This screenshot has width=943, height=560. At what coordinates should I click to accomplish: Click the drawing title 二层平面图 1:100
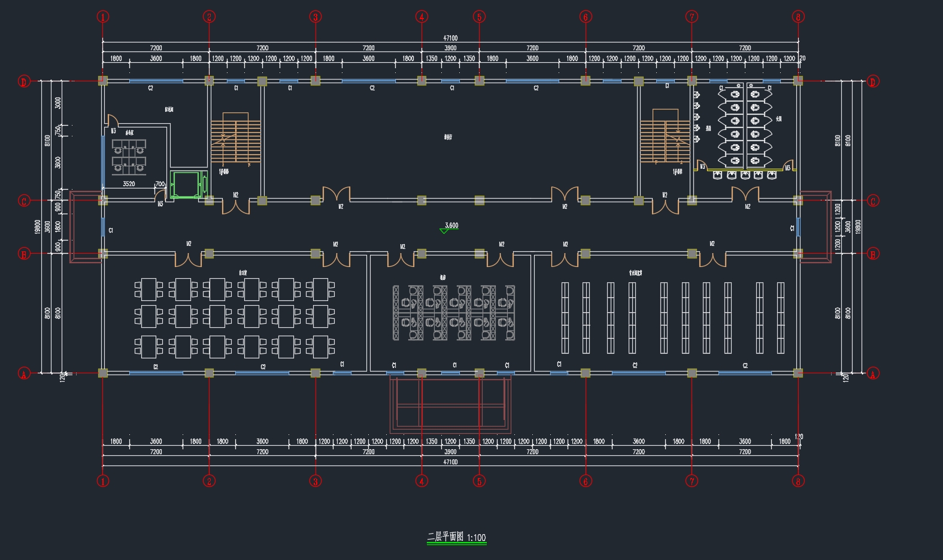[x=456, y=537]
